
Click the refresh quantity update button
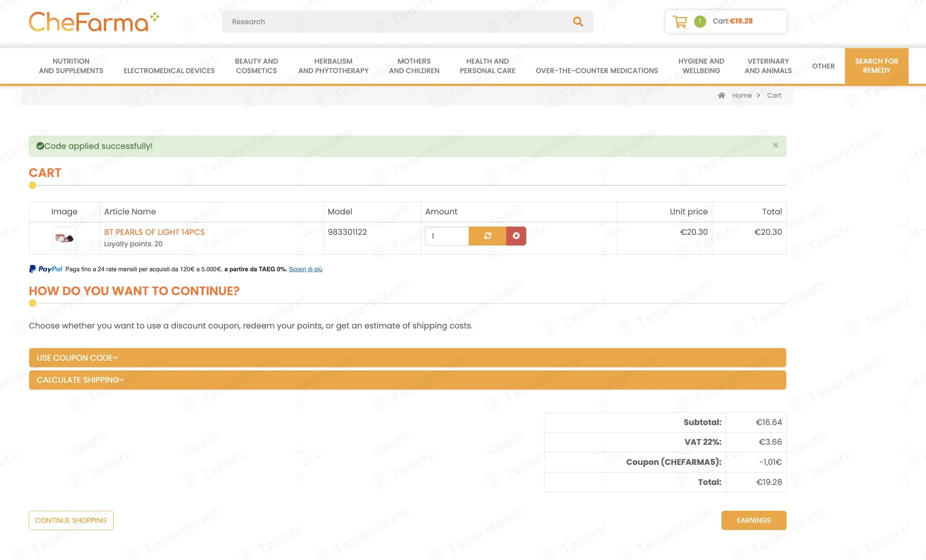[x=487, y=236]
